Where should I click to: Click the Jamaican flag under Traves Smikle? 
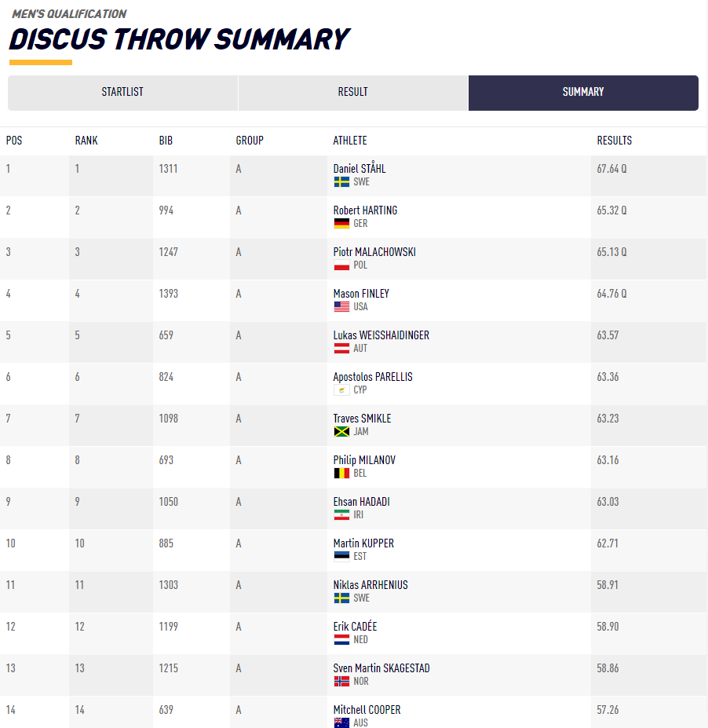(341, 431)
